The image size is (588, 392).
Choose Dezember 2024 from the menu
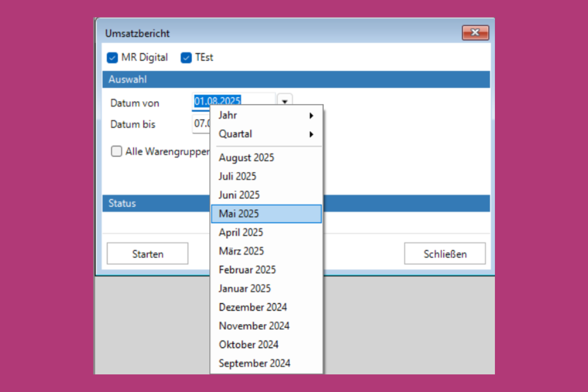pos(253,307)
